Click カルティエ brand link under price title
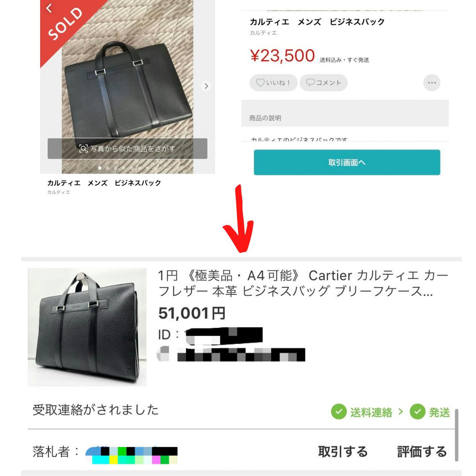The width and height of the screenshot is (476, 476). coord(263,33)
